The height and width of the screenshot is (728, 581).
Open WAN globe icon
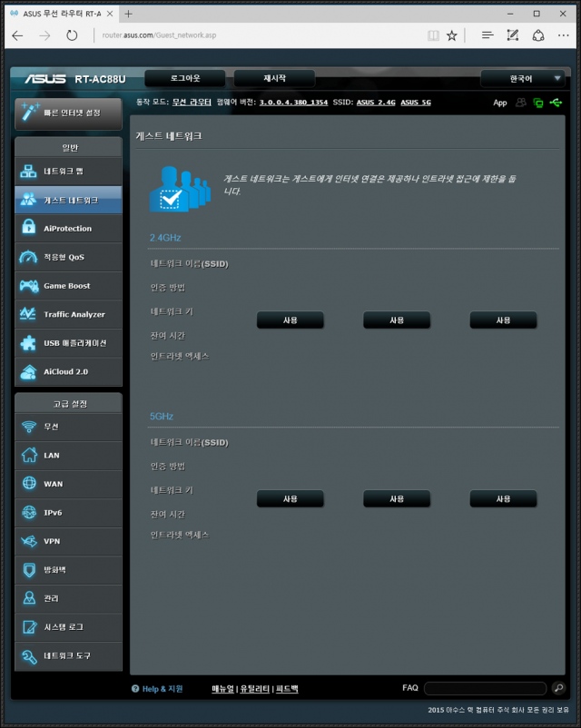tap(29, 483)
